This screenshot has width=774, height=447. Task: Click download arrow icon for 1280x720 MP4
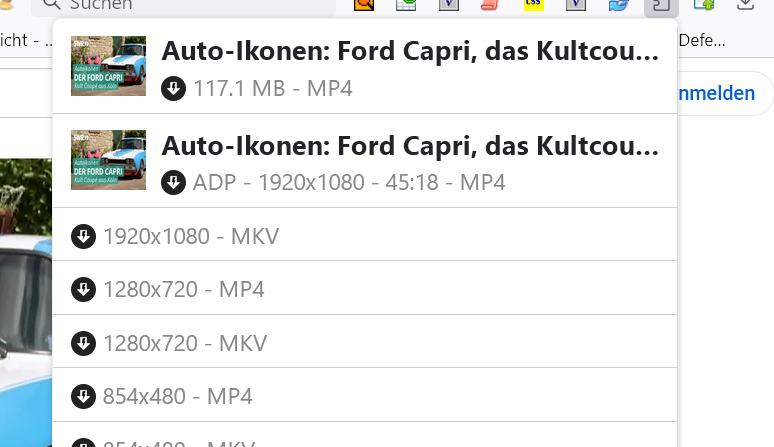83,290
